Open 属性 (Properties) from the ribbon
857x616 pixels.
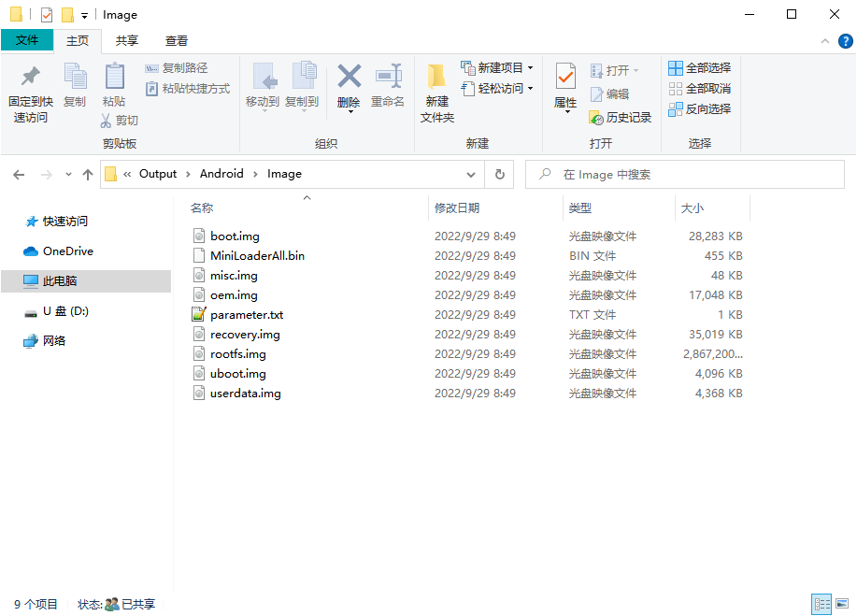(565, 89)
